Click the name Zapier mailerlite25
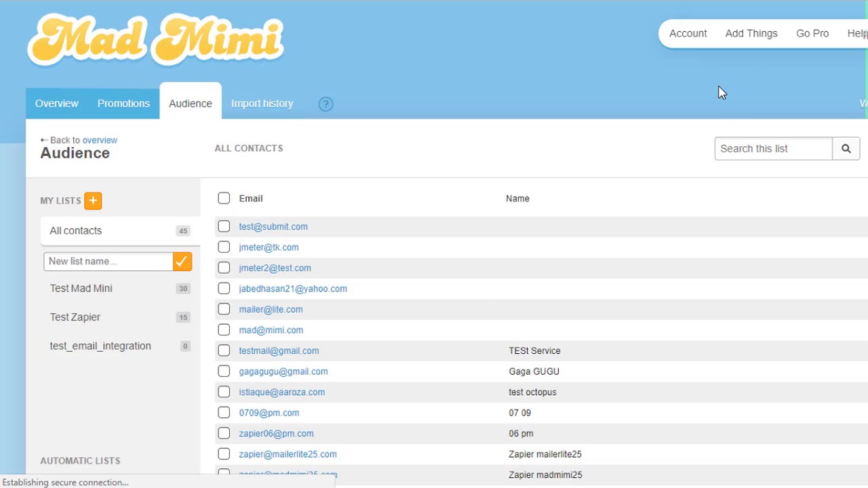 point(545,454)
